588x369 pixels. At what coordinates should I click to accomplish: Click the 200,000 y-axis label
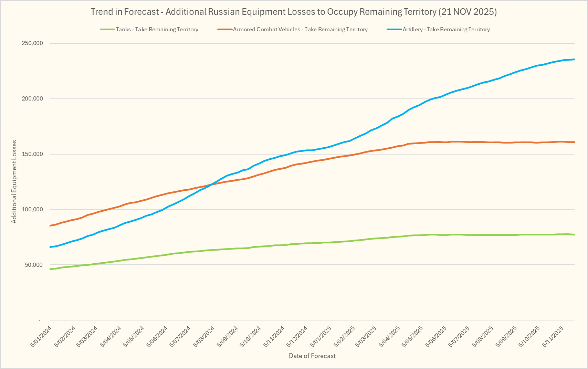(x=32, y=99)
